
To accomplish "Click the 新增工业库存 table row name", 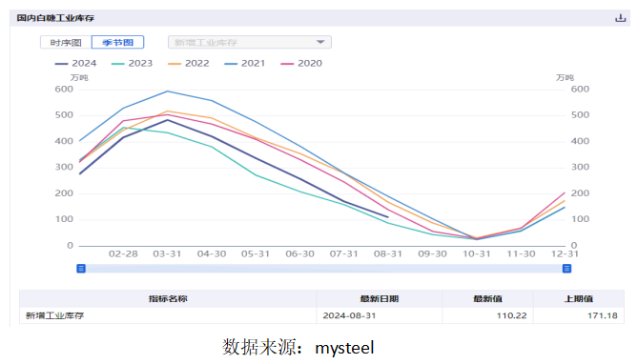I will (55, 315).
